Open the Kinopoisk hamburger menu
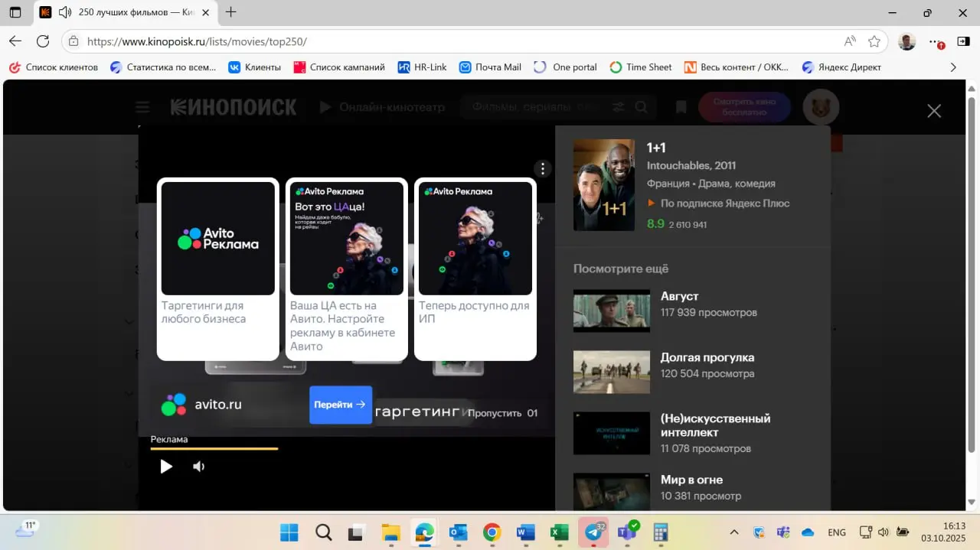Viewport: 980px width, 550px height. [x=142, y=108]
